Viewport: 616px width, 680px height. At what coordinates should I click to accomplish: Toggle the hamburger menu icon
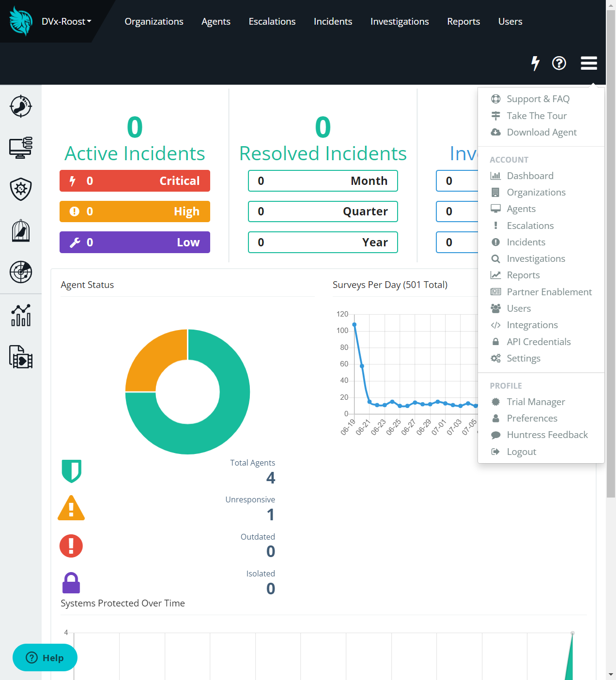(x=589, y=63)
